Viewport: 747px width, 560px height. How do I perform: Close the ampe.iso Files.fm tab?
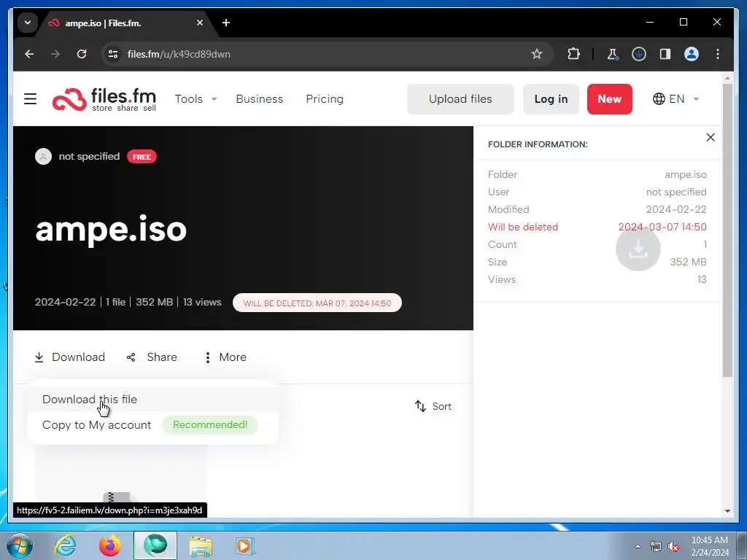click(200, 23)
